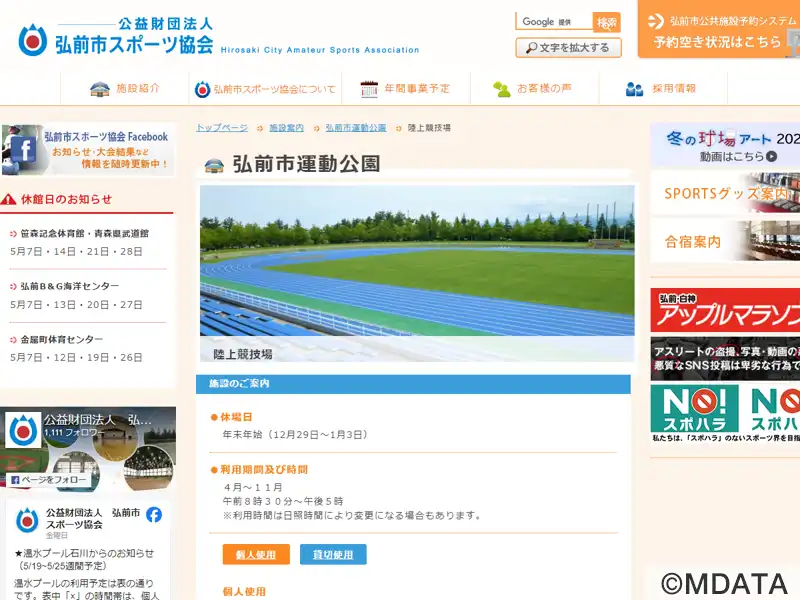Image resolution: width=800 pixels, height=600 pixels.
Task: Jump to 個人使用 section button
Action: (256, 555)
